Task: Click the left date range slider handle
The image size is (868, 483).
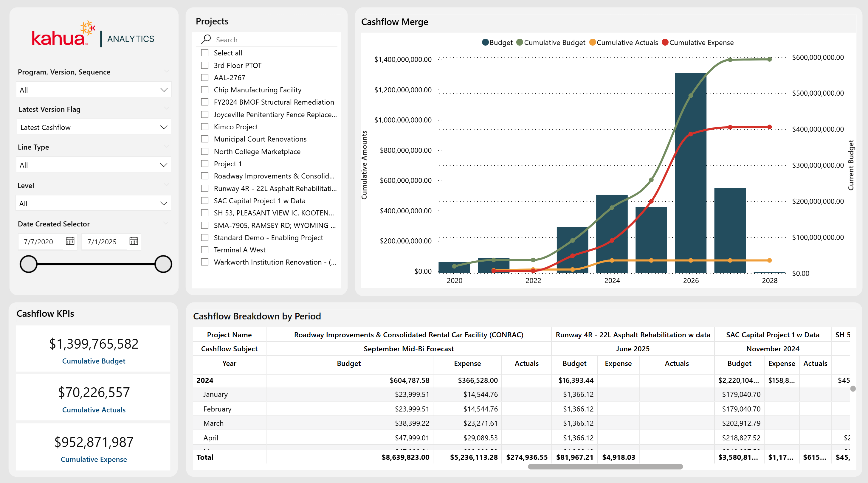Action: pyautogui.click(x=28, y=264)
